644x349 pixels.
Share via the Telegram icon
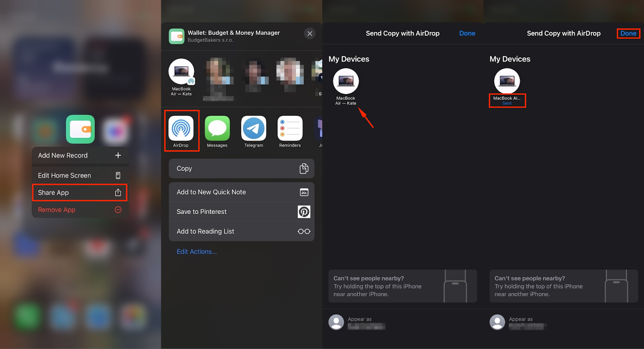pos(254,129)
